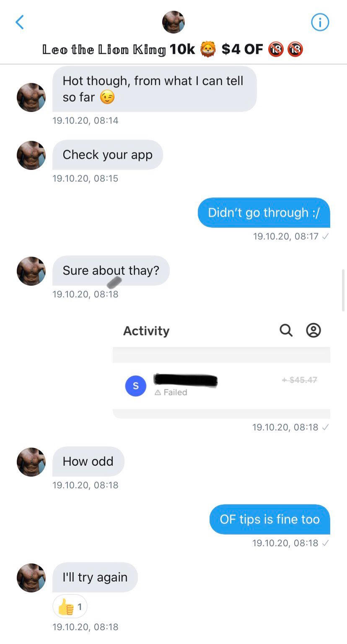Tap avatar beside "Check your app" message
The width and height of the screenshot is (347, 644).
click(31, 155)
